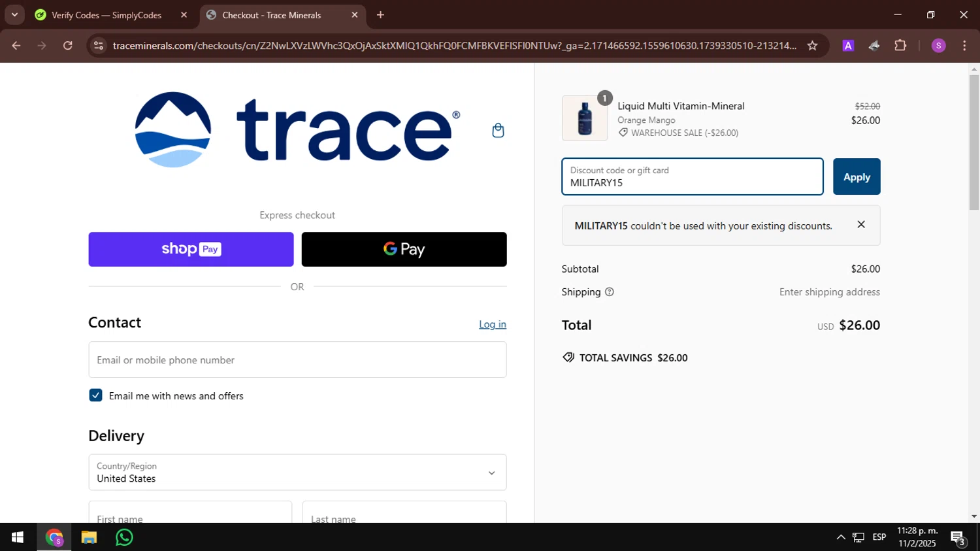Open the bird-shaped browser extension icon

pyautogui.click(x=874, y=46)
